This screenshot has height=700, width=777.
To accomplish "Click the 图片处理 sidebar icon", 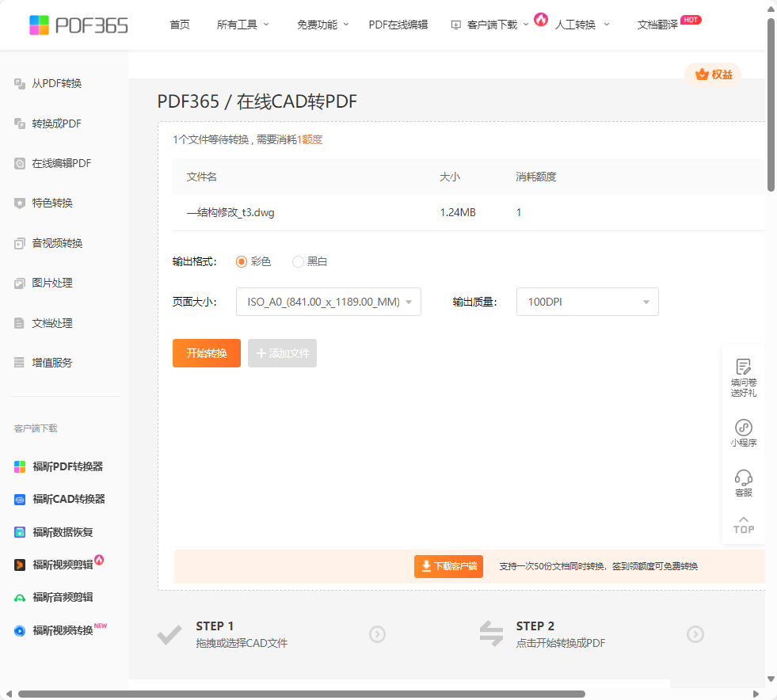I will point(20,283).
